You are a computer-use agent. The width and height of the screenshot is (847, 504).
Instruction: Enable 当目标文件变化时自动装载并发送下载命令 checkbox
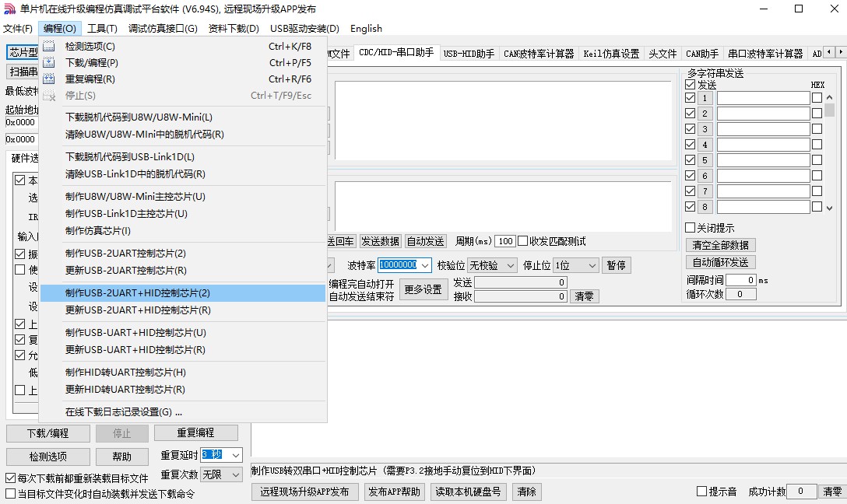[x=10, y=494]
